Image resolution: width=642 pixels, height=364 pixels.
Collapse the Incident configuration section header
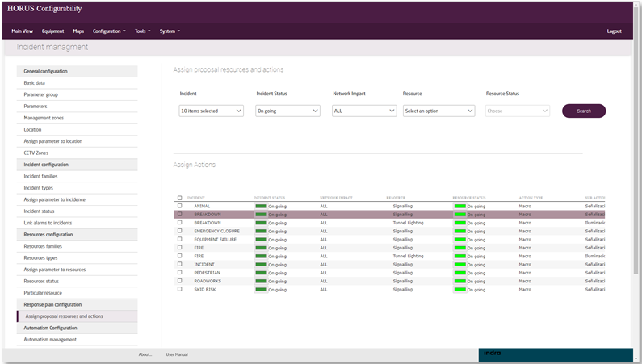[77, 165]
